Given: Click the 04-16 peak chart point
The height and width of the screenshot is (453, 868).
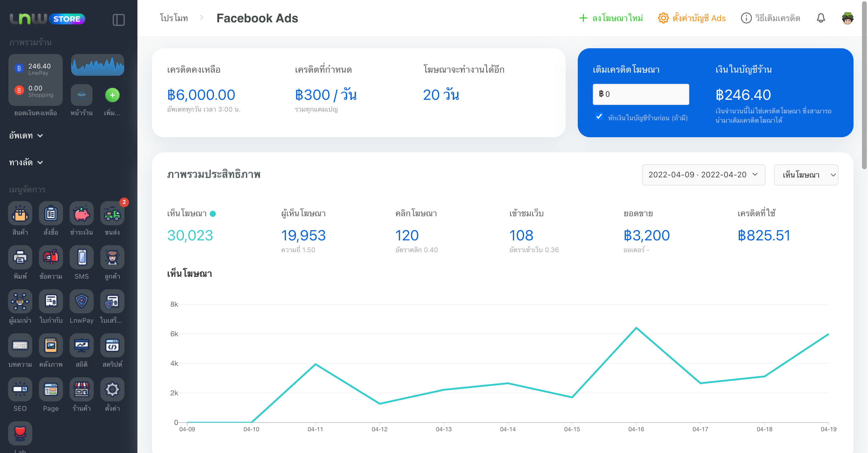Looking at the screenshot, I should pos(636,328).
